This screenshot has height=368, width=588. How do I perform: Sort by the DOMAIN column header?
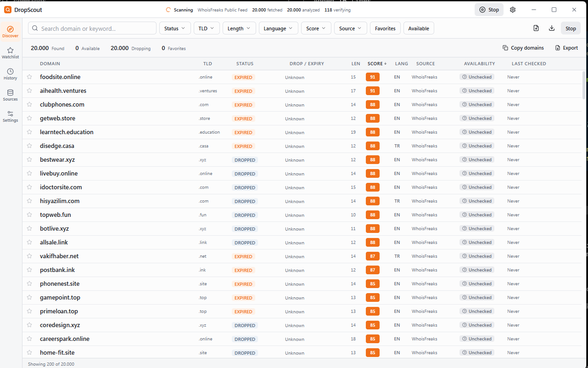[50, 64]
